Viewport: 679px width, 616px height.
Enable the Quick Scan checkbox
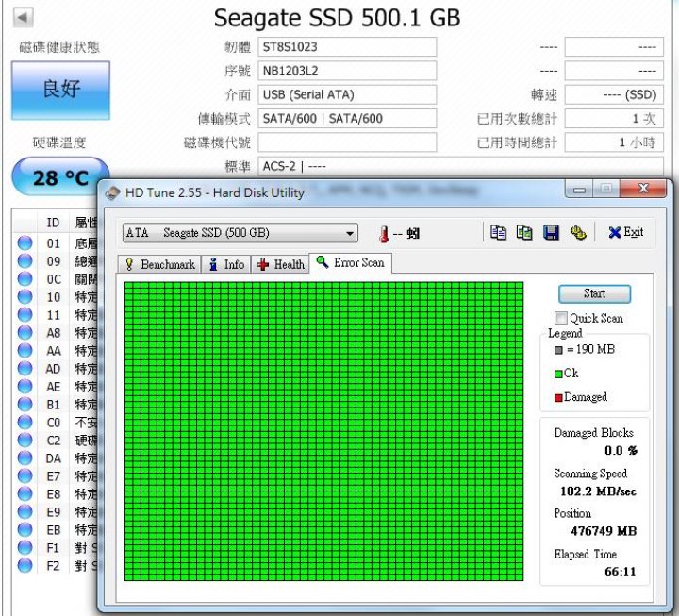pyautogui.click(x=561, y=318)
